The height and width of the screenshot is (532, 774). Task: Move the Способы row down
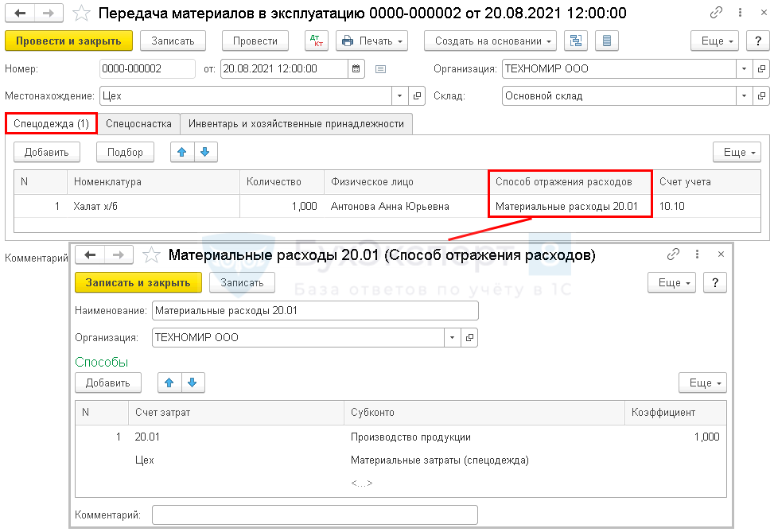(193, 382)
